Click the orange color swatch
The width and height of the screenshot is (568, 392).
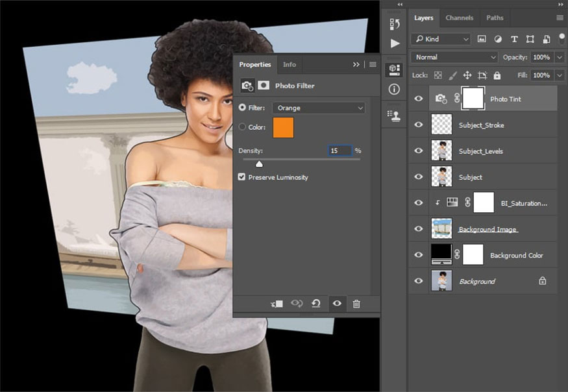point(284,127)
